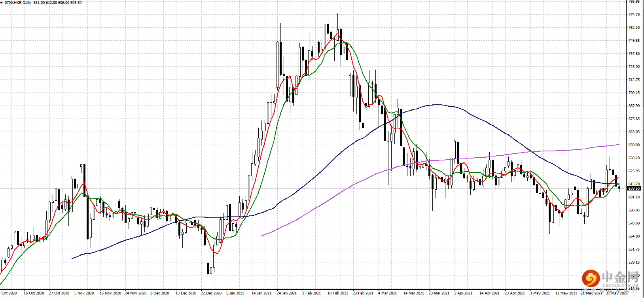Click the 737.60 price axis label

pyautogui.click(x=634, y=54)
